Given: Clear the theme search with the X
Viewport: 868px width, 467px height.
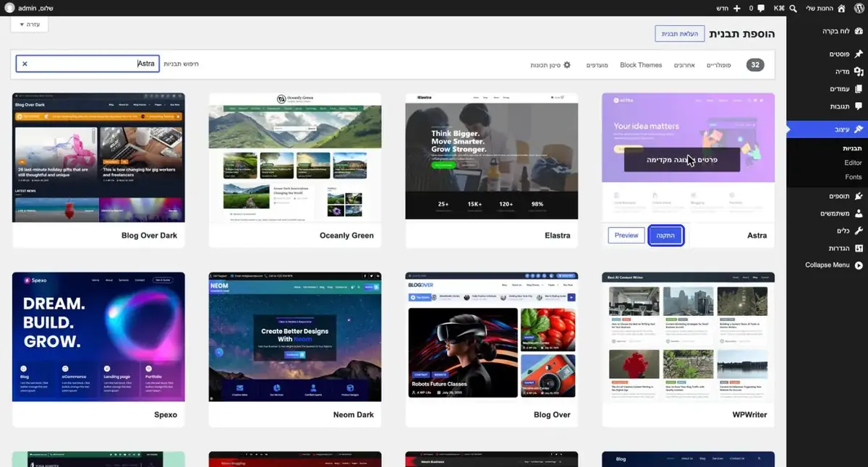Looking at the screenshot, I should click(x=25, y=64).
